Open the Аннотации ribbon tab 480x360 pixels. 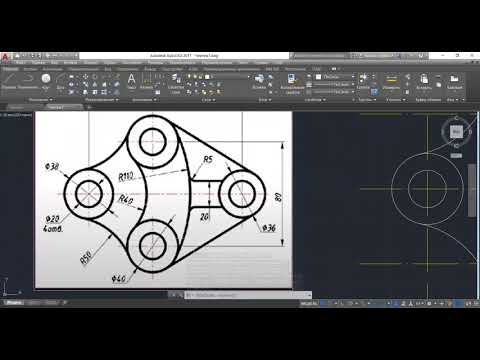[52, 69]
